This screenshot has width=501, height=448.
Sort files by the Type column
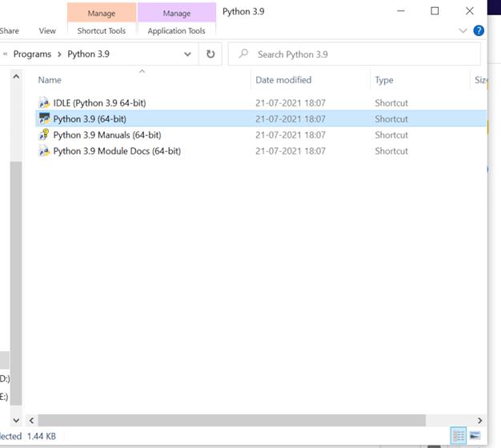pos(384,80)
